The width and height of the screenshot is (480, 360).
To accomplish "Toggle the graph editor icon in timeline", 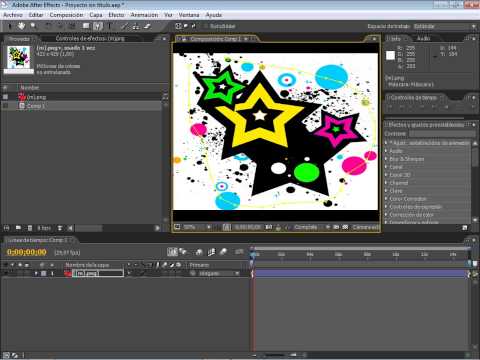I will [x=239, y=252].
